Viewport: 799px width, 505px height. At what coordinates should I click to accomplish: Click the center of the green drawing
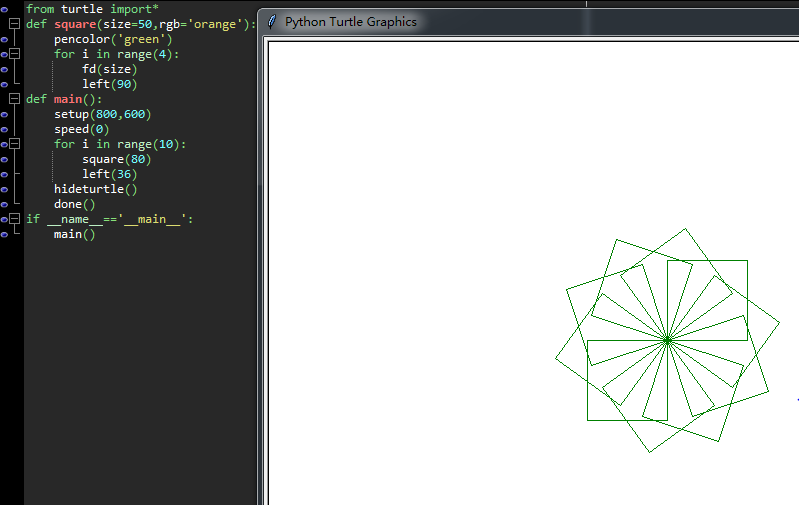[667, 340]
